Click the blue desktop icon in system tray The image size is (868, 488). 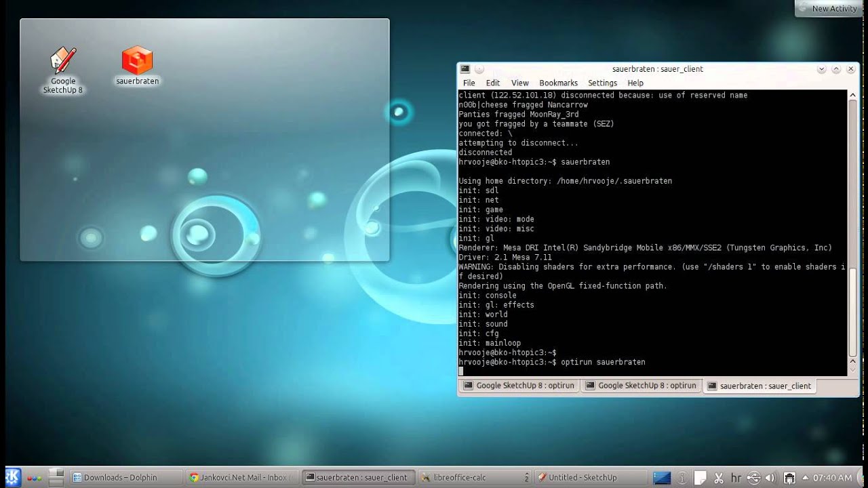[662, 477]
